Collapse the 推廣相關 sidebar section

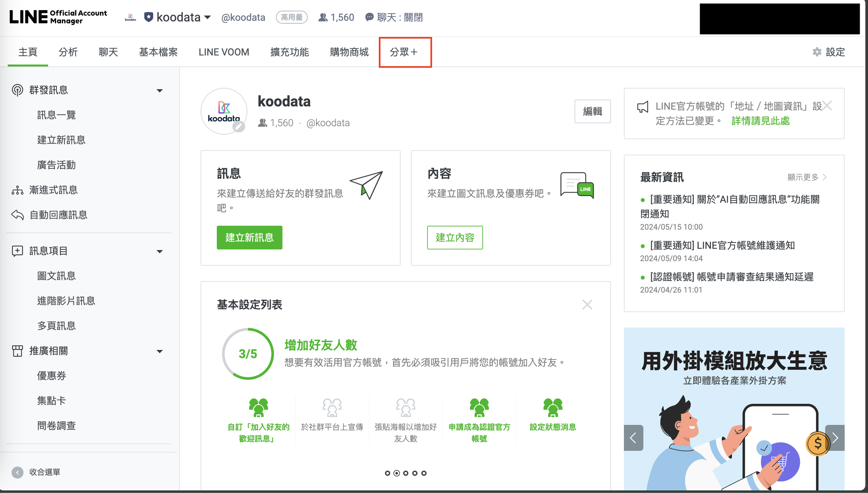tap(160, 351)
